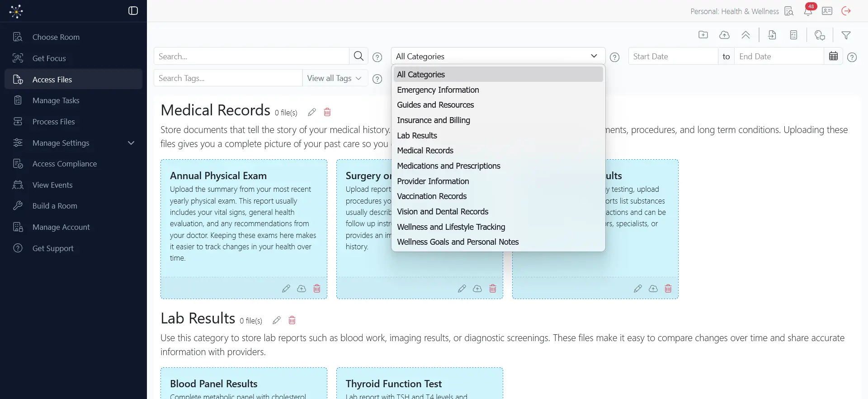The height and width of the screenshot is (399, 868).
Task: Click the search magnifier button
Action: (x=359, y=56)
